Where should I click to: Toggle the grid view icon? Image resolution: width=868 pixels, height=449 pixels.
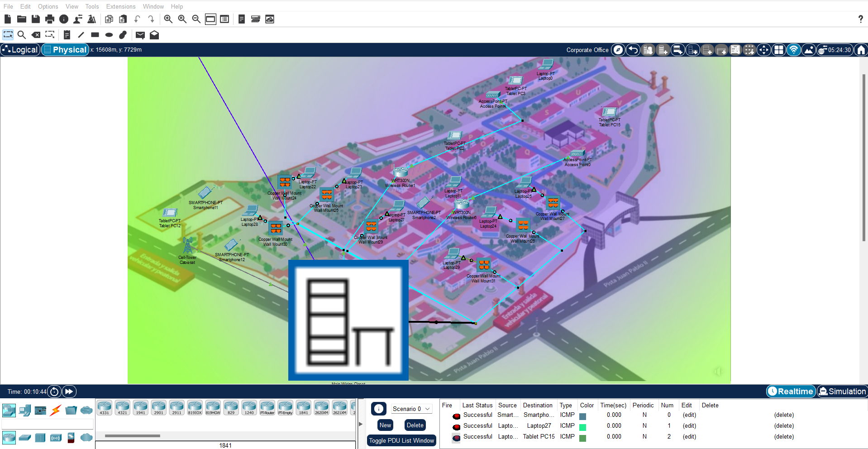click(778, 50)
